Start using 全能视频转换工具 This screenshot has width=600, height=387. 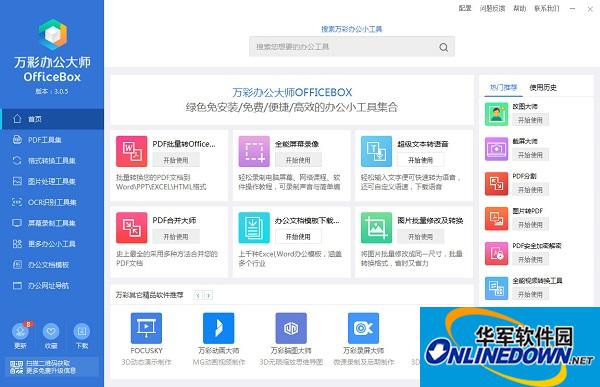click(530, 294)
